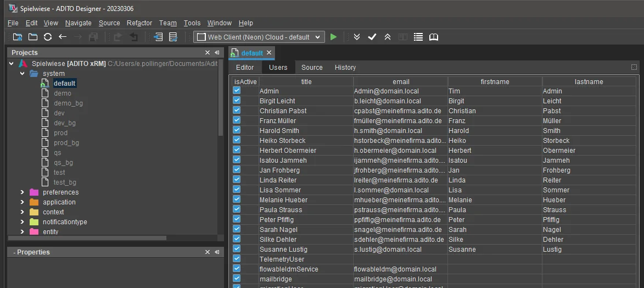The height and width of the screenshot is (288, 644).
Task: Close the Projects panel
Action: 208,53
